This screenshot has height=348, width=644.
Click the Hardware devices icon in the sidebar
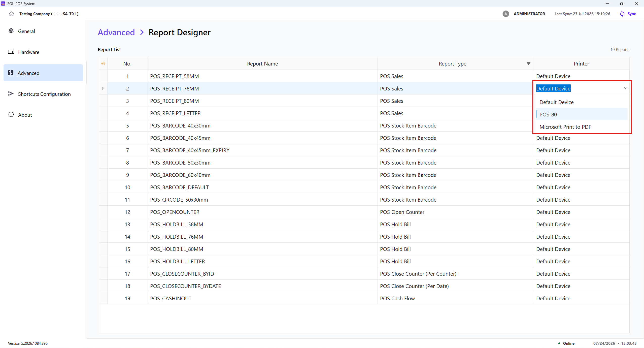click(11, 52)
